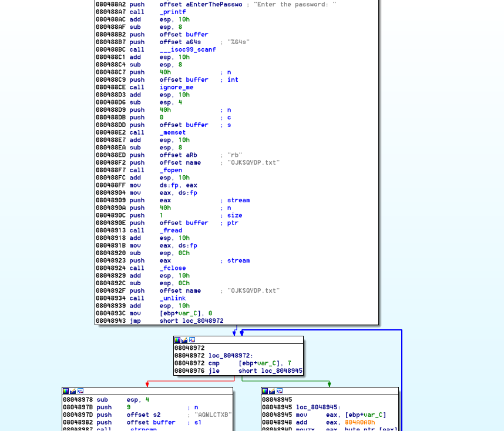Select the ignore_me function call
Screen dimensions: 504x431
coord(176,87)
